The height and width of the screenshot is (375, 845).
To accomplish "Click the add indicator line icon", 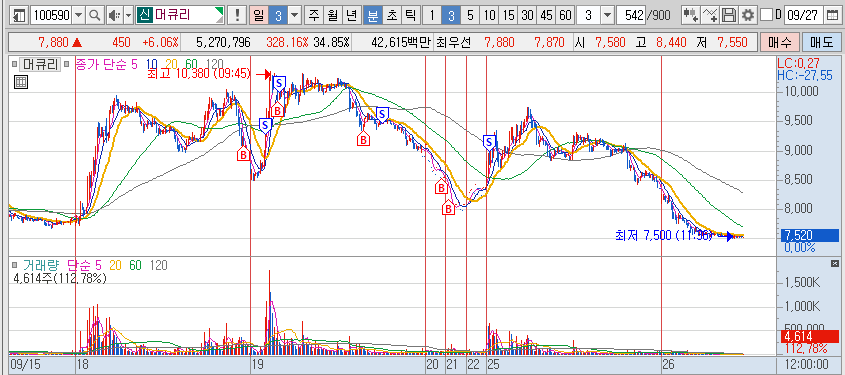I will (x=710, y=16).
